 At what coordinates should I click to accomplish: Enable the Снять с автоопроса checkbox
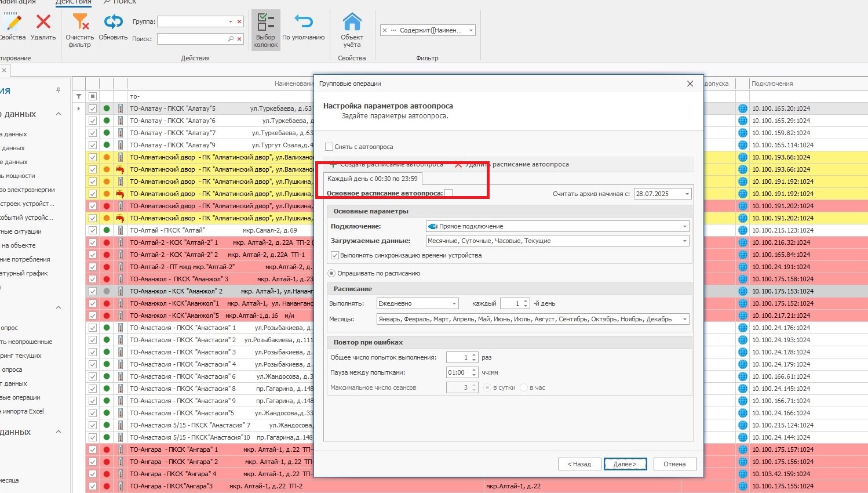coord(329,147)
